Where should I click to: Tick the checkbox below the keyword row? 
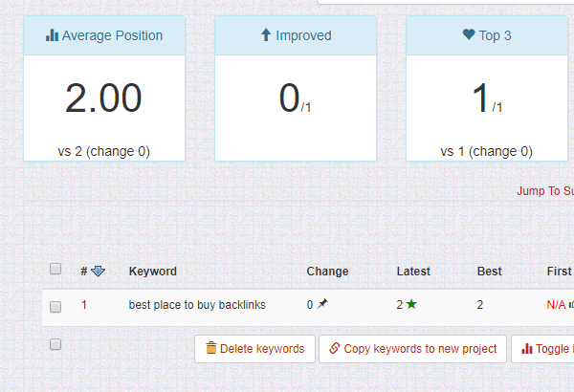point(55,344)
